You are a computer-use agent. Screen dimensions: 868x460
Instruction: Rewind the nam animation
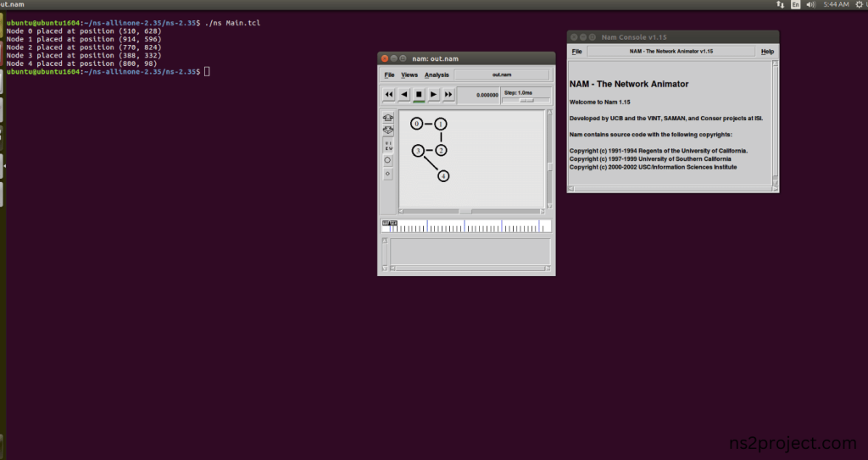pos(388,95)
